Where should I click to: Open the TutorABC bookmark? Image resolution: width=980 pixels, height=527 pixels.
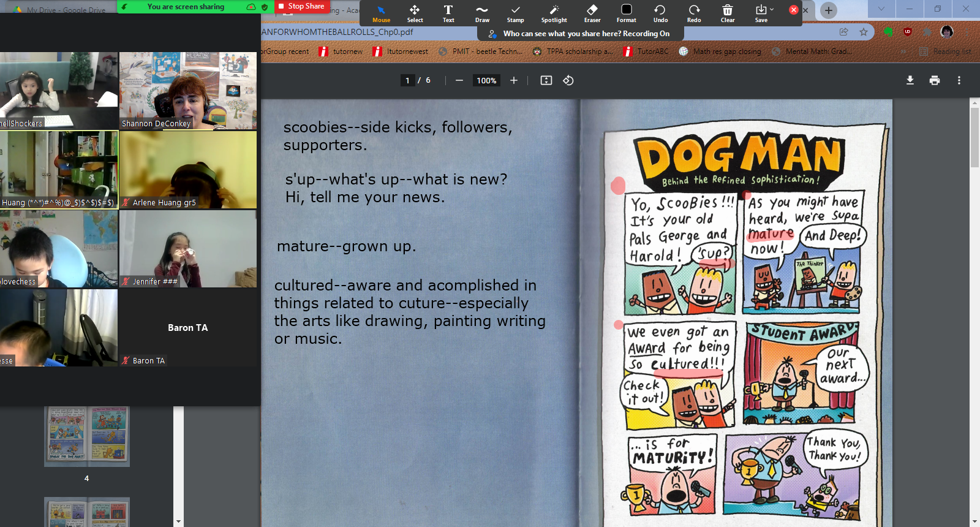[646, 51]
